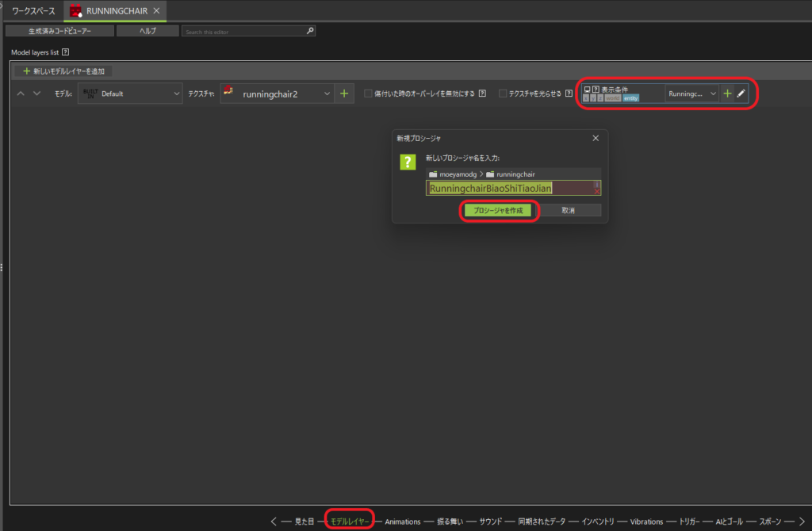Move layer up with the up arrow
This screenshot has height=531, width=812.
pyautogui.click(x=21, y=94)
